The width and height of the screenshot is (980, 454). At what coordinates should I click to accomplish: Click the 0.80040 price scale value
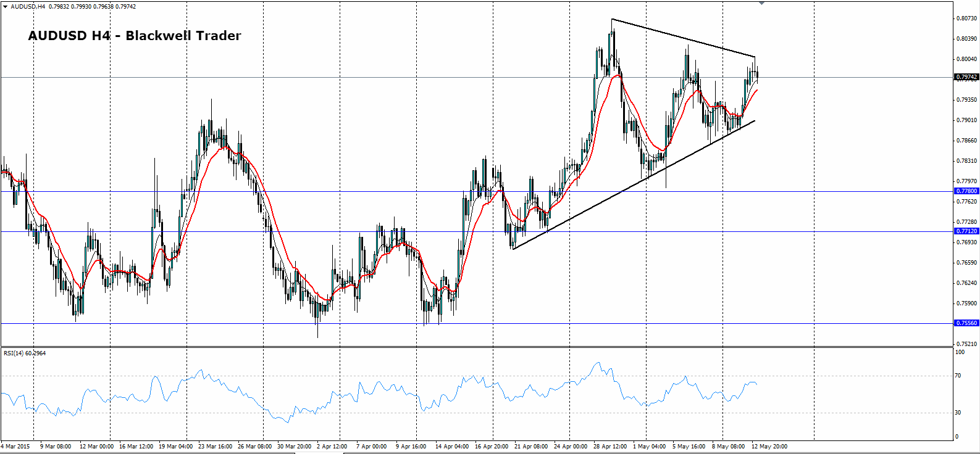coord(966,59)
